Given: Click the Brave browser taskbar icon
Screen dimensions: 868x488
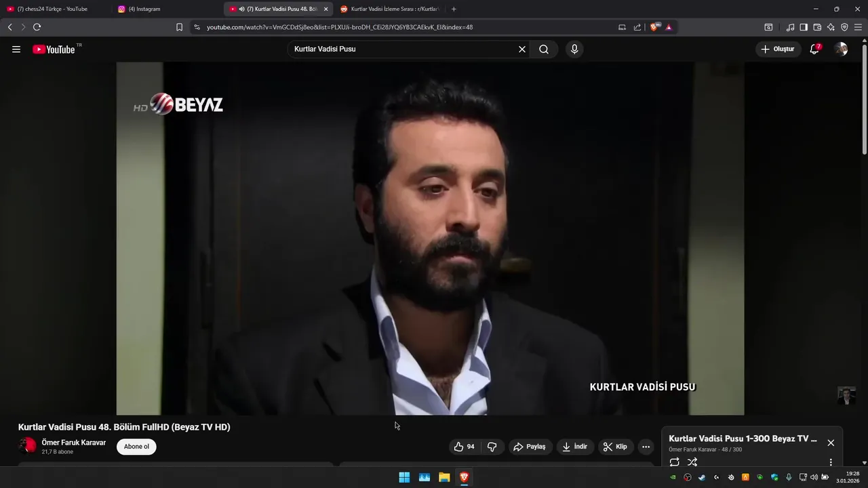Looking at the screenshot, I should [465, 477].
